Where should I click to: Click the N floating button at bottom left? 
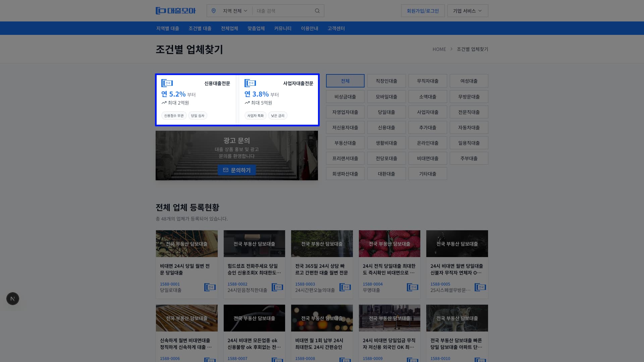coord(12,298)
